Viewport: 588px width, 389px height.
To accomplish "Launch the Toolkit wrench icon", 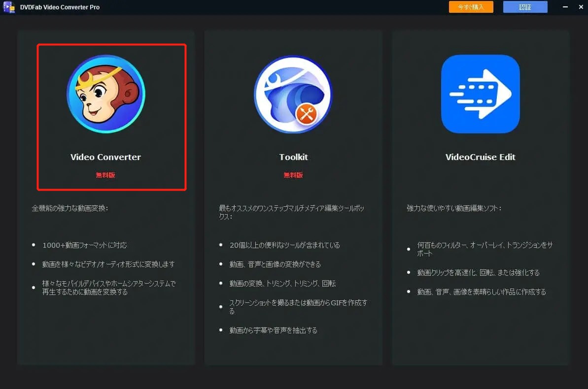I will [293, 95].
